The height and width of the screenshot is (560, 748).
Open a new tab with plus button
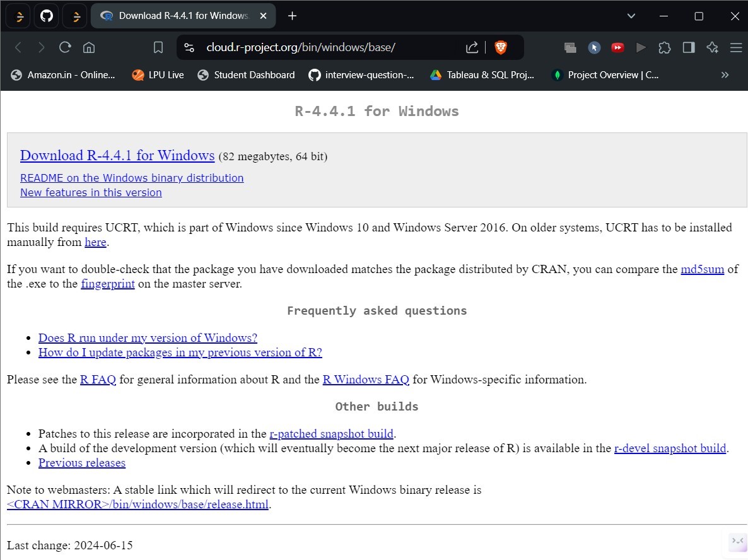(x=293, y=16)
